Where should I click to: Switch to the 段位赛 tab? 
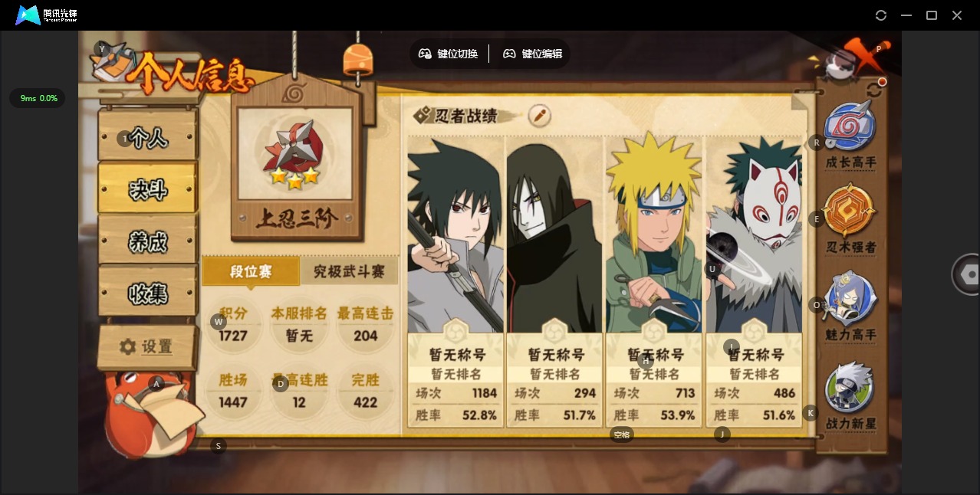[251, 271]
